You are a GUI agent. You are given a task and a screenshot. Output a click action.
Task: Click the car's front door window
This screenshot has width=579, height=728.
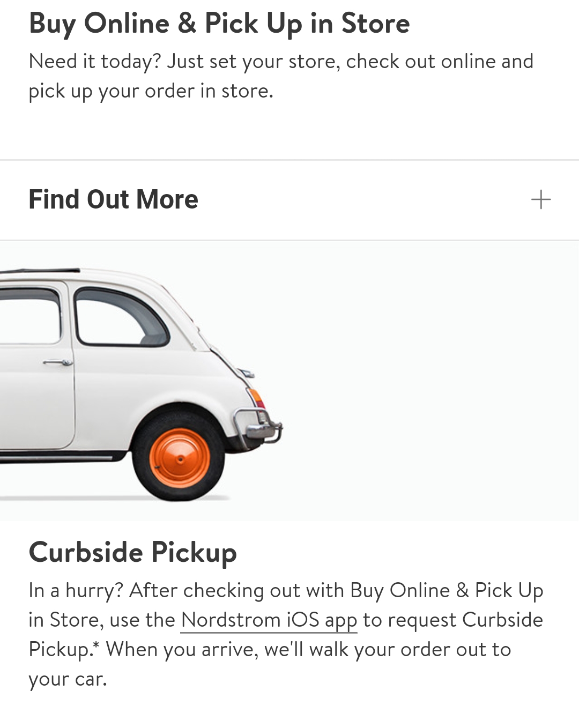(x=29, y=316)
